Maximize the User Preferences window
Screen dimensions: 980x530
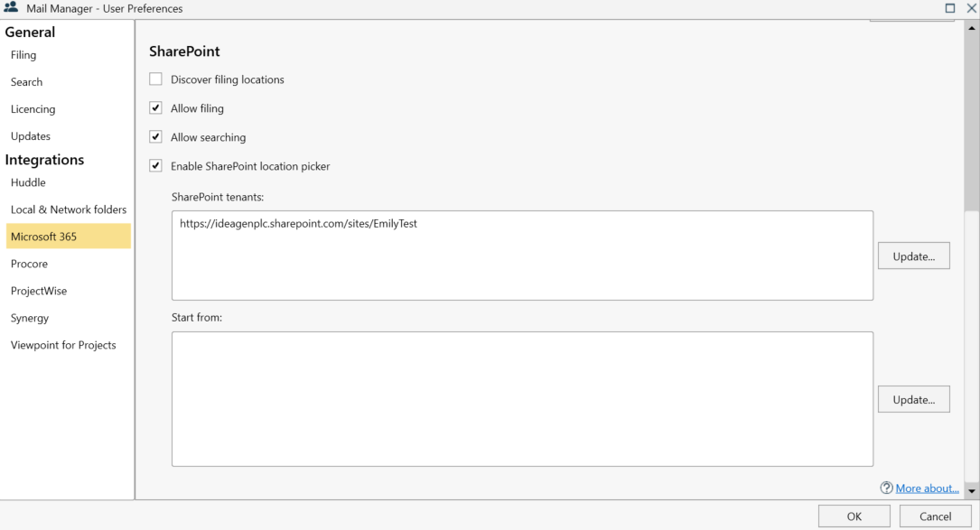pos(950,8)
